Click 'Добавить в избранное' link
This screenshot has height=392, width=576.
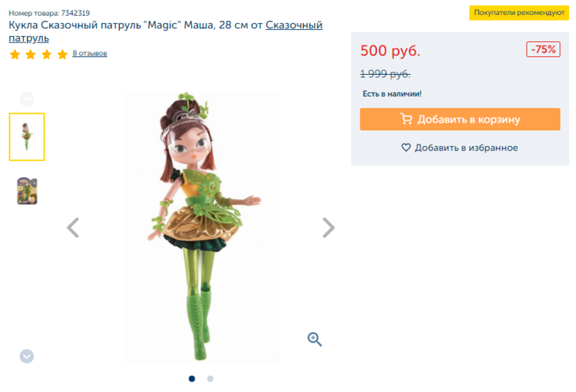pos(466,148)
